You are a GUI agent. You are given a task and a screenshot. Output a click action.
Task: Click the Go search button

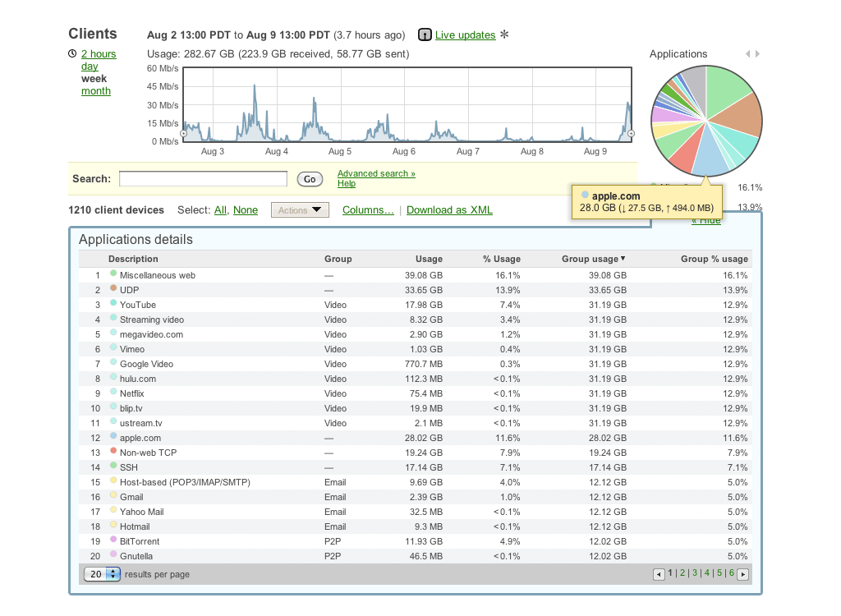pyautogui.click(x=310, y=179)
